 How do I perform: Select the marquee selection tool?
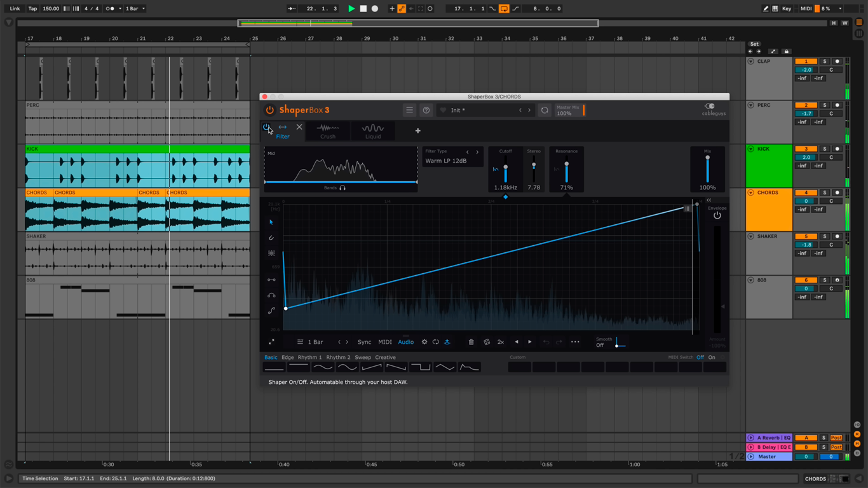coord(271,253)
